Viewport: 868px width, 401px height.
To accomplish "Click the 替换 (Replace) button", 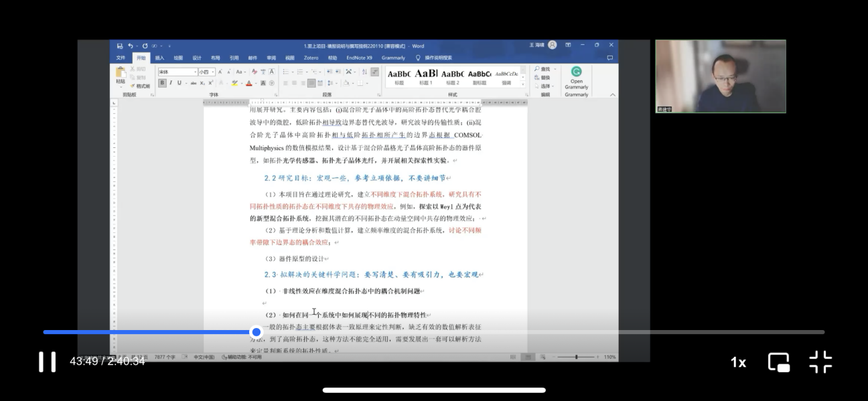I will coord(542,78).
